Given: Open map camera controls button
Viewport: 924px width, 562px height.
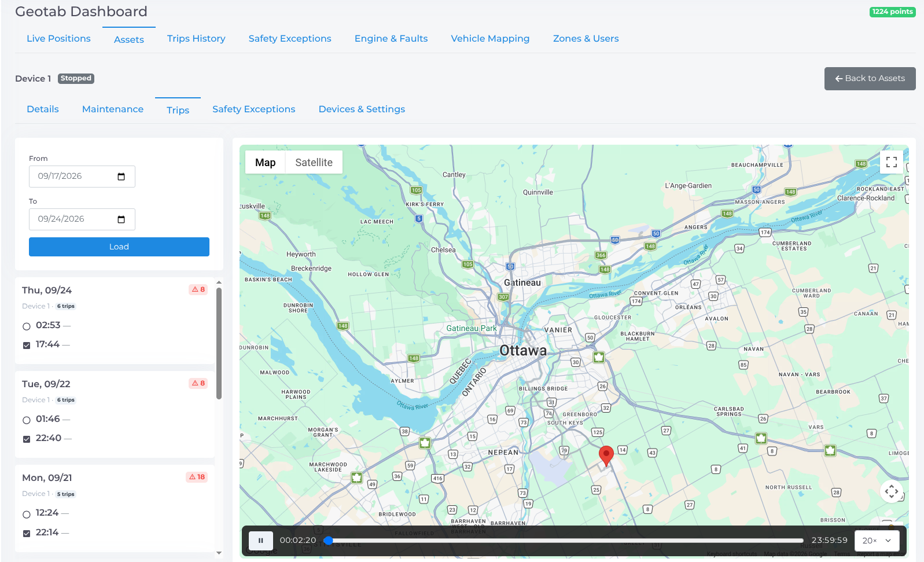Looking at the screenshot, I should click(x=892, y=491).
